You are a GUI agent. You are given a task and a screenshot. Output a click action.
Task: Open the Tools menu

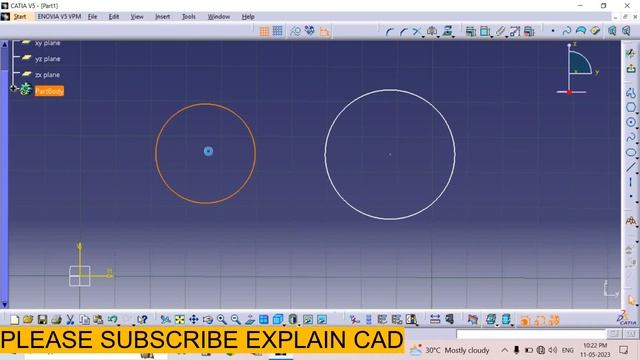click(189, 17)
